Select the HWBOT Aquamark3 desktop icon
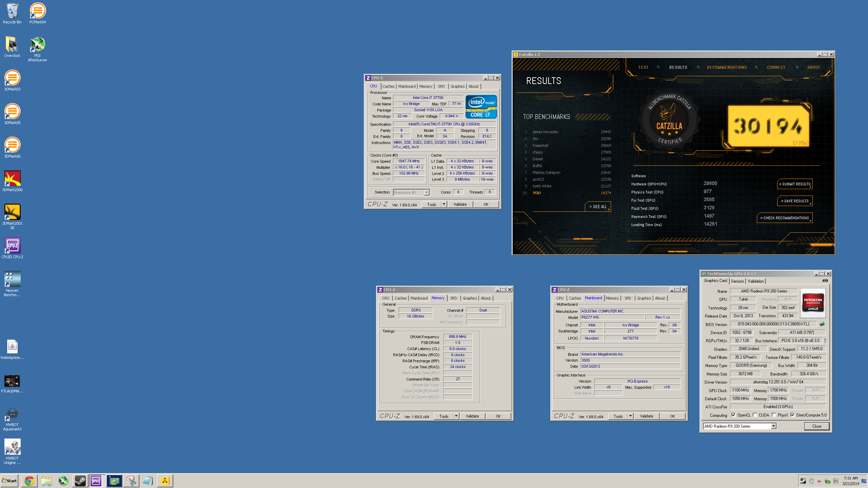Viewport: 868px width, 488px height. pos(12,419)
